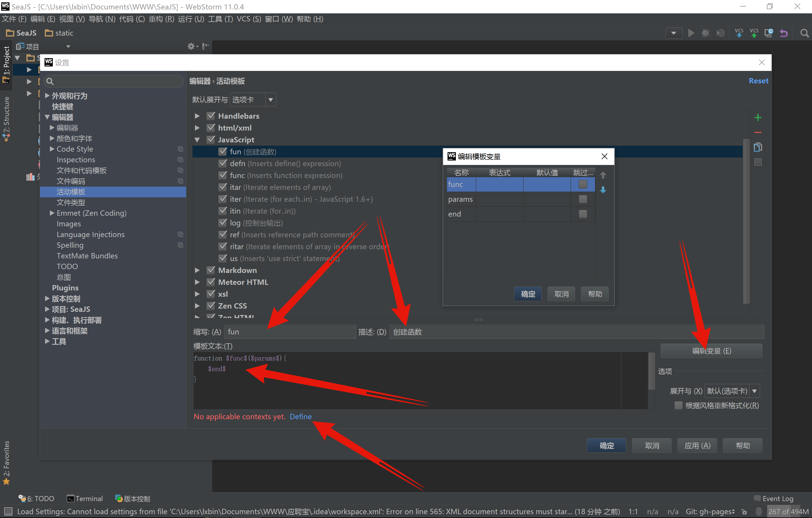The height and width of the screenshot is (518, 812).
Task: Click the description field 创建函数
Action: point(577,332)
